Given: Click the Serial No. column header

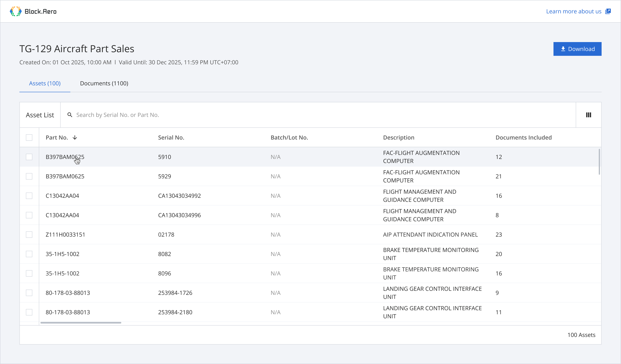Looking at the screenshot, I should [x=171, y=138].
